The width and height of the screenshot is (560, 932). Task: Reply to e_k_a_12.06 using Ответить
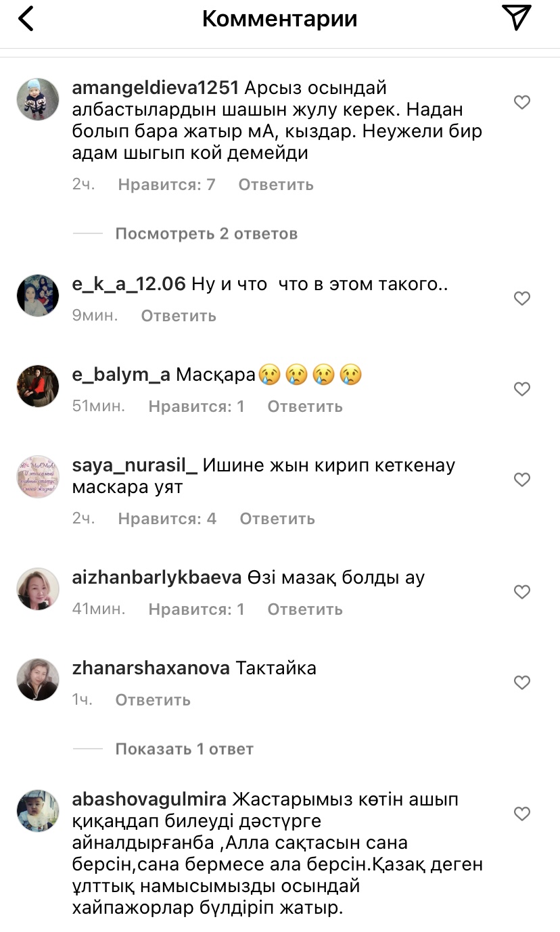pos(179,316)
